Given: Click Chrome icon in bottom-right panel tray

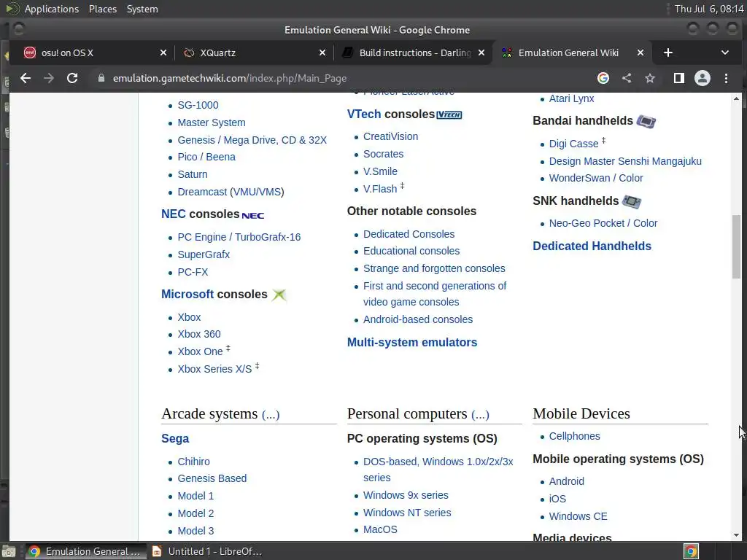Looking at the screenshot, I should tap(692, 551).
